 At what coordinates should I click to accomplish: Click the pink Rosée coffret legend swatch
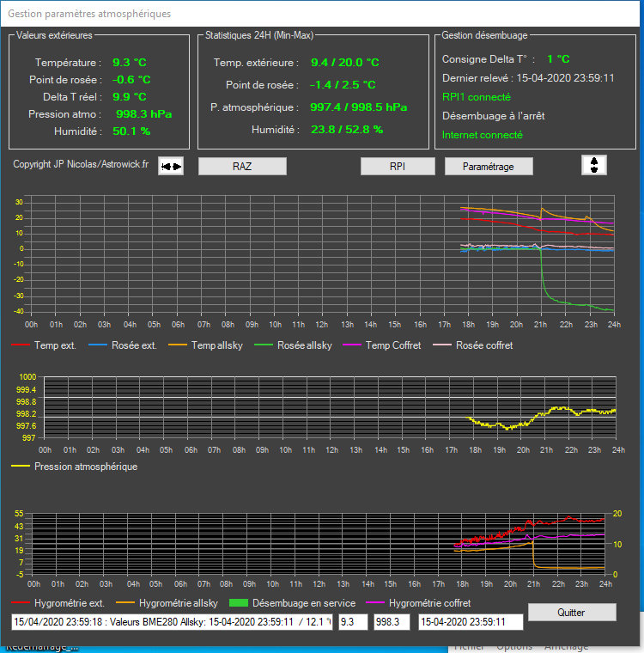click(x=442, y=345)
